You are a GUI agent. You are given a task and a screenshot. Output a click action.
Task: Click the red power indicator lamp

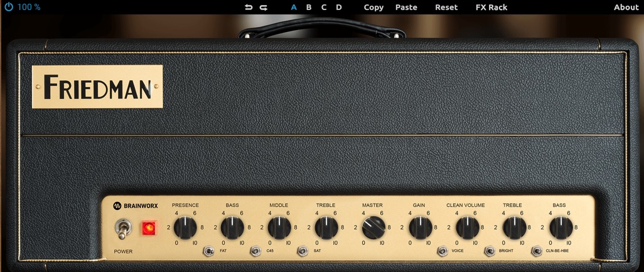point(149,228)
